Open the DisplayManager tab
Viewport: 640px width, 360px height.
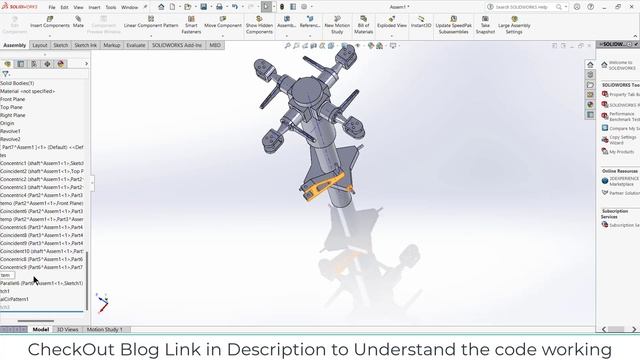(61, 64)
